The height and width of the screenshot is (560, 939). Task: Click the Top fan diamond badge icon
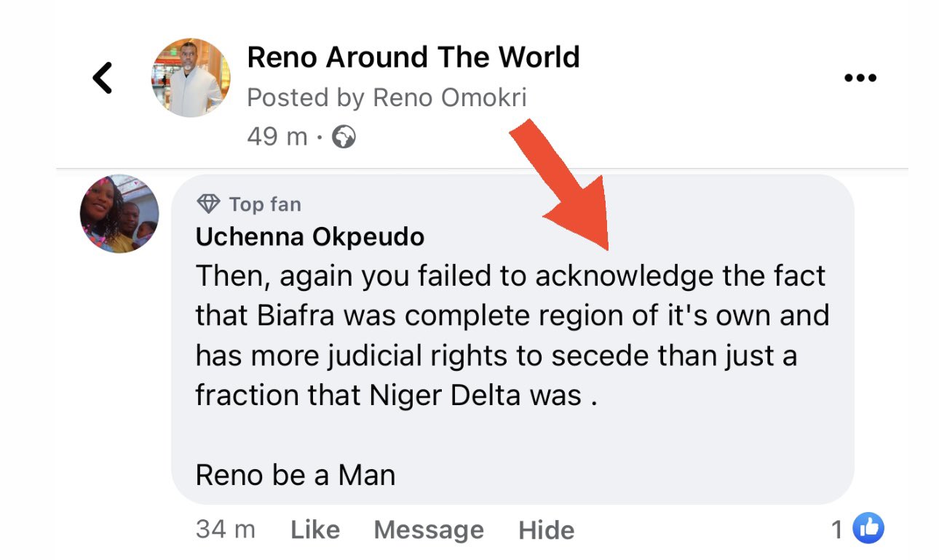[x=209, y=204]
